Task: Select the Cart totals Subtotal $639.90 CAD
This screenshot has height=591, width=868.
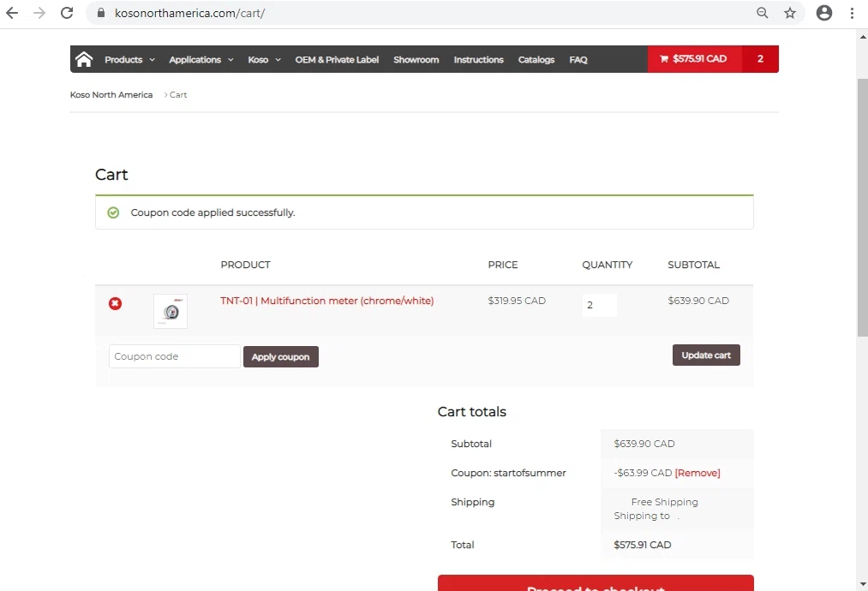Action: point(644,444)
